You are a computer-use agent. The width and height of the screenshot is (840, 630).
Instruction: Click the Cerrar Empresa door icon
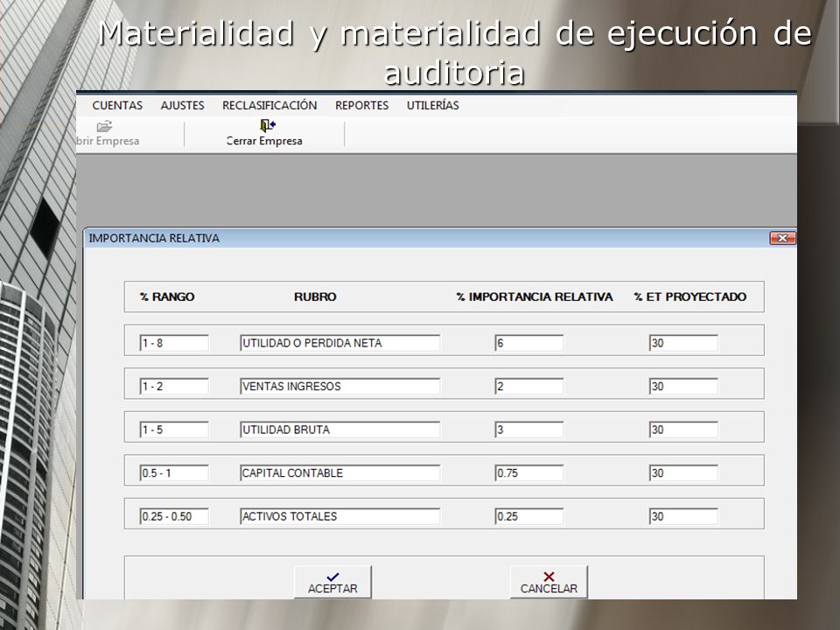coord(268,125)
